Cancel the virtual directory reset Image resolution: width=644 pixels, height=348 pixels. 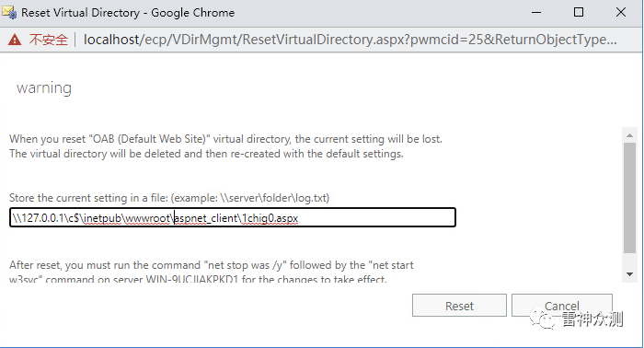click(562, 306)
